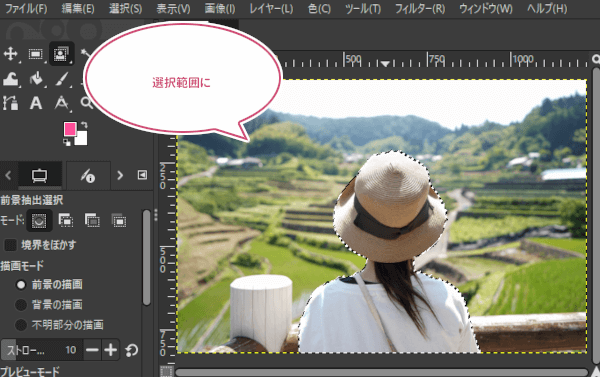Open the 画像(I) menu
The height and width of the screenshot is (377, 600).
point(220,8)
